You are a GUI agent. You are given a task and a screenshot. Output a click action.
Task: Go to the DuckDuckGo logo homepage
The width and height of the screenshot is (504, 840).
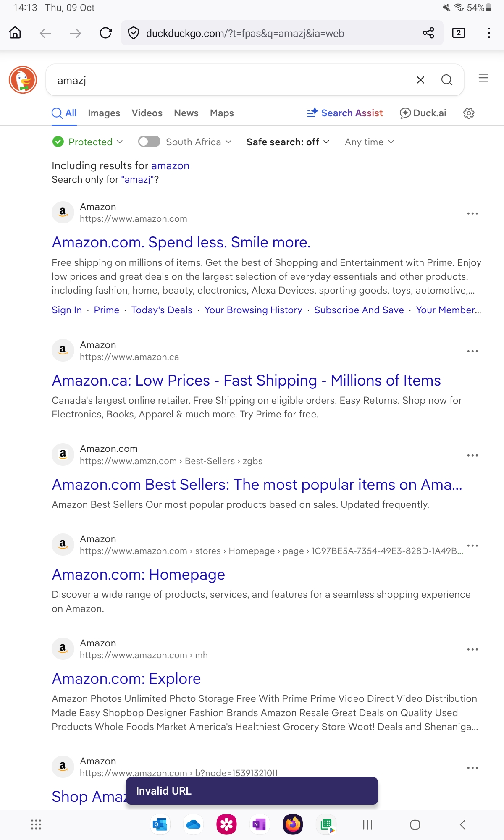(23, 80)
